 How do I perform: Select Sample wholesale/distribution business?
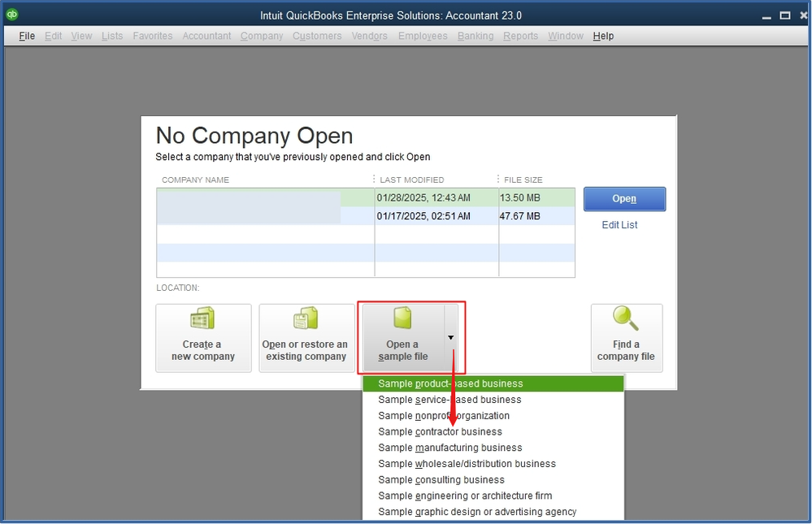pyautogui.click(x=493, y=464)
